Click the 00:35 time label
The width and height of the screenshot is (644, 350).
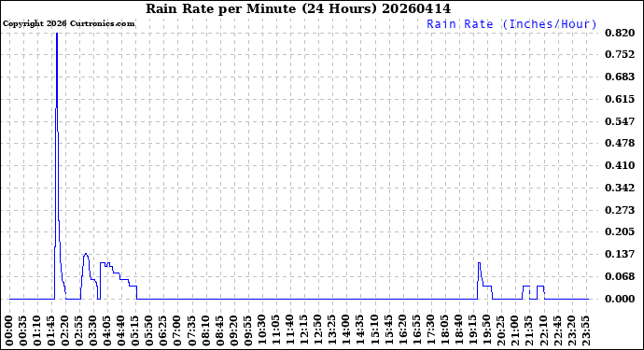coord(24,331)
